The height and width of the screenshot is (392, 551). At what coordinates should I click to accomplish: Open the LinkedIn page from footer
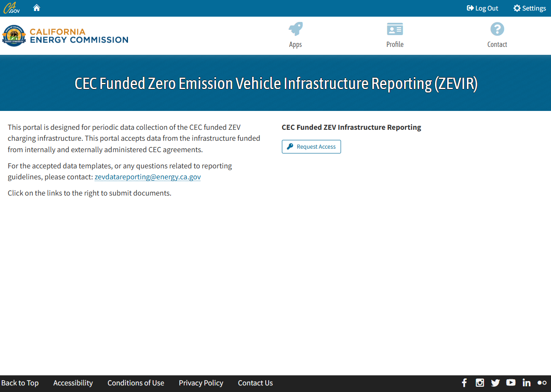[x=526, y=383]
